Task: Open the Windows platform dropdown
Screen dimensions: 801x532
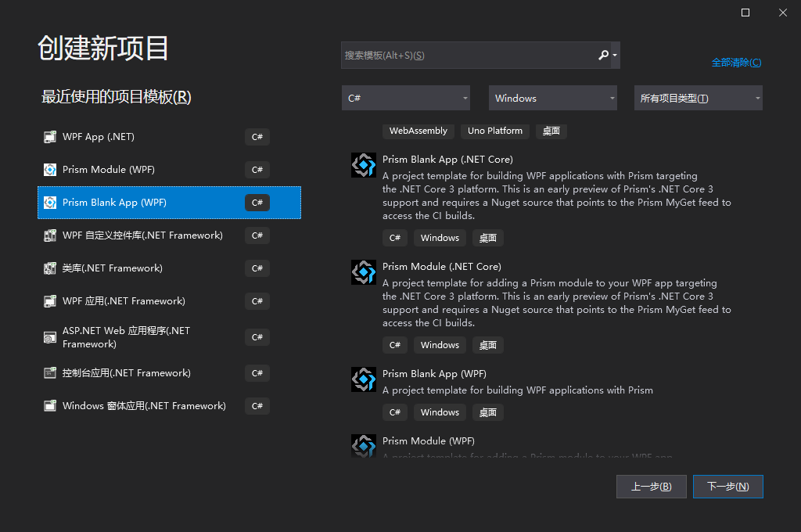Action: 552,97
